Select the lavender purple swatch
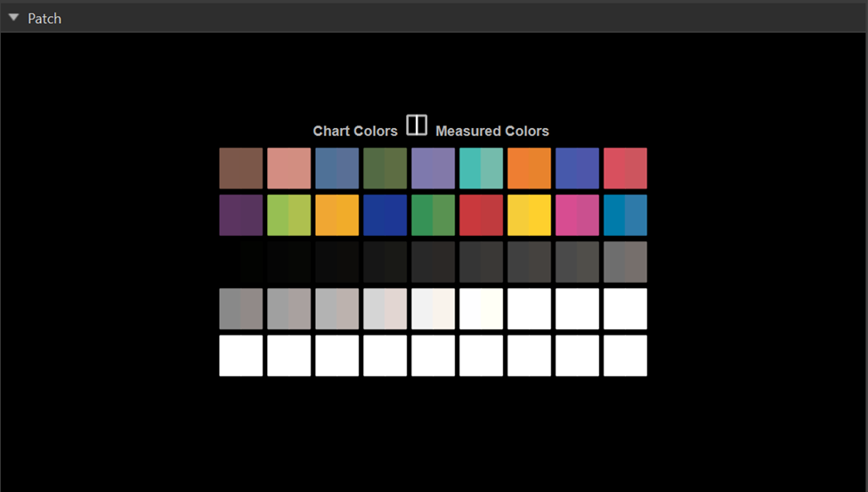The width and height of the screenshot is (868, 492). click(x=433, y=168)
